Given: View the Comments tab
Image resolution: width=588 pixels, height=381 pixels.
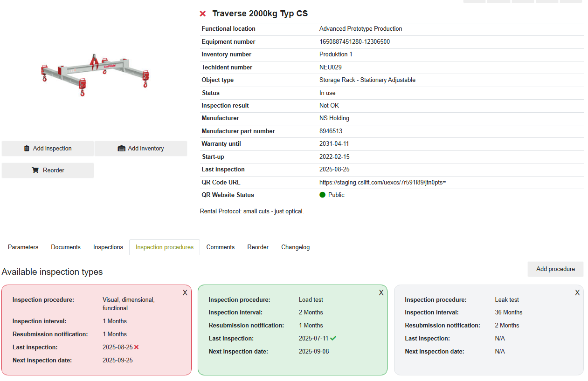Looking at the screenshot, I should click(x=220, y=247).
